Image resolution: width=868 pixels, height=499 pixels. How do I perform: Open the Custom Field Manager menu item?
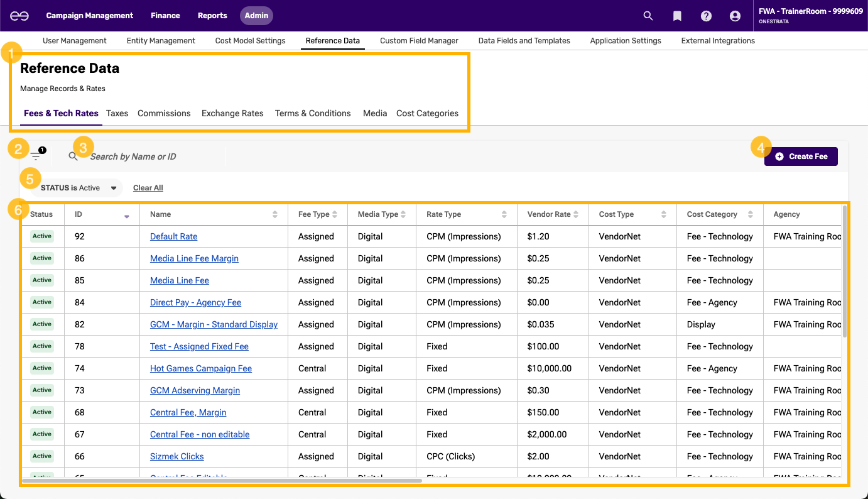pos(419,40)
